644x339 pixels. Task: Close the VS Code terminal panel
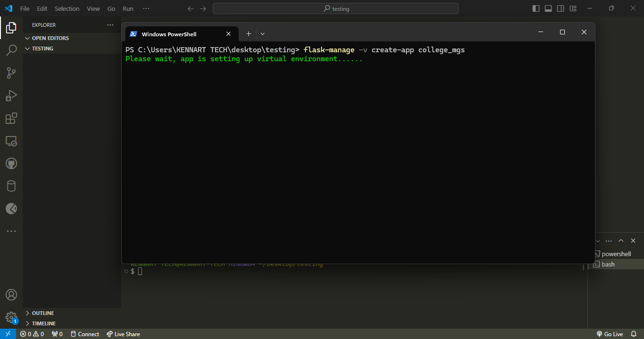click(x=633, y=241)
